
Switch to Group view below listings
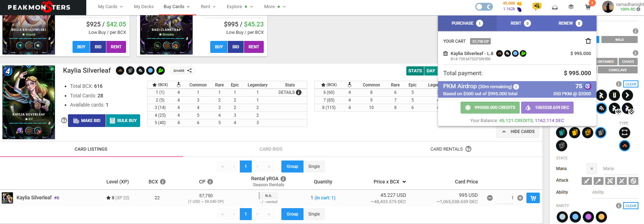coord(292,214)
